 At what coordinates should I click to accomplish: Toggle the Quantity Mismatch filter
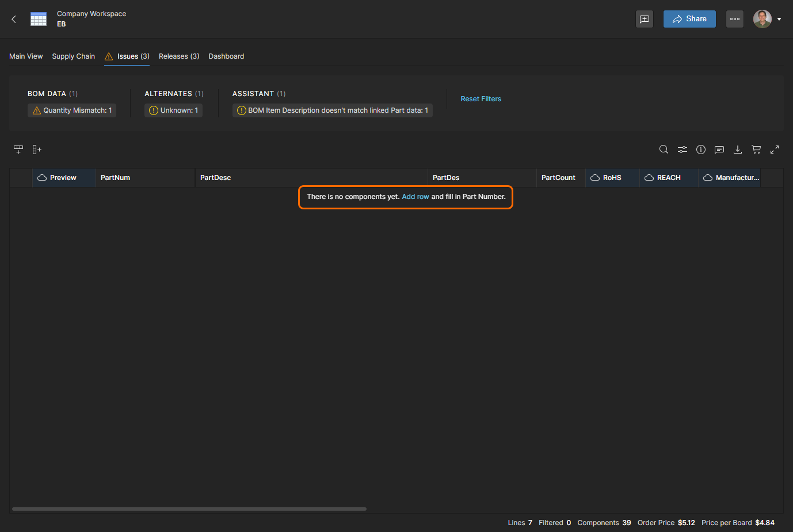(x=72, y=110)
